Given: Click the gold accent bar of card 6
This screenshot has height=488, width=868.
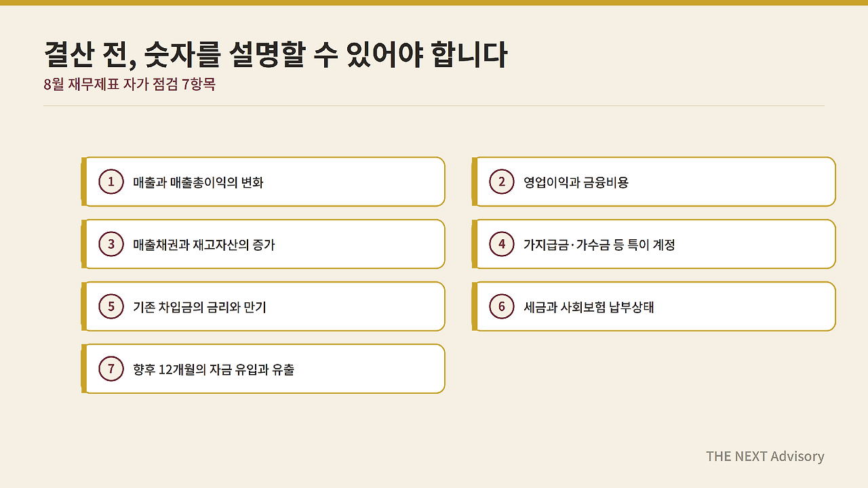Looking at the screenshot, I should point(475,306).
